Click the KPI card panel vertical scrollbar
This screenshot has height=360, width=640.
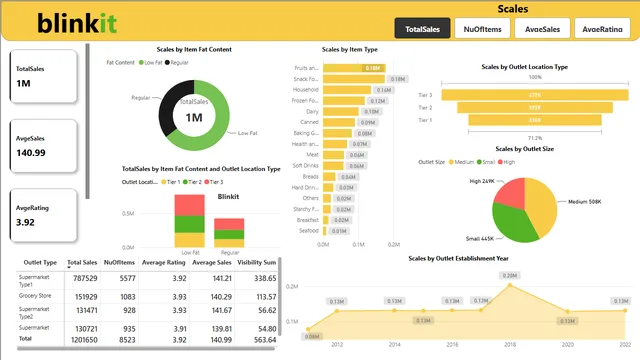tap(87, 121)
